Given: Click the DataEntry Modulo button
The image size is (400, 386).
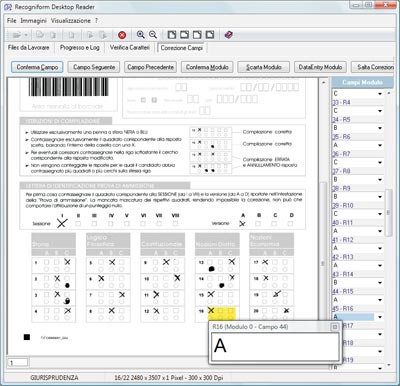Looking at the screenshot, I should [320, 67].
